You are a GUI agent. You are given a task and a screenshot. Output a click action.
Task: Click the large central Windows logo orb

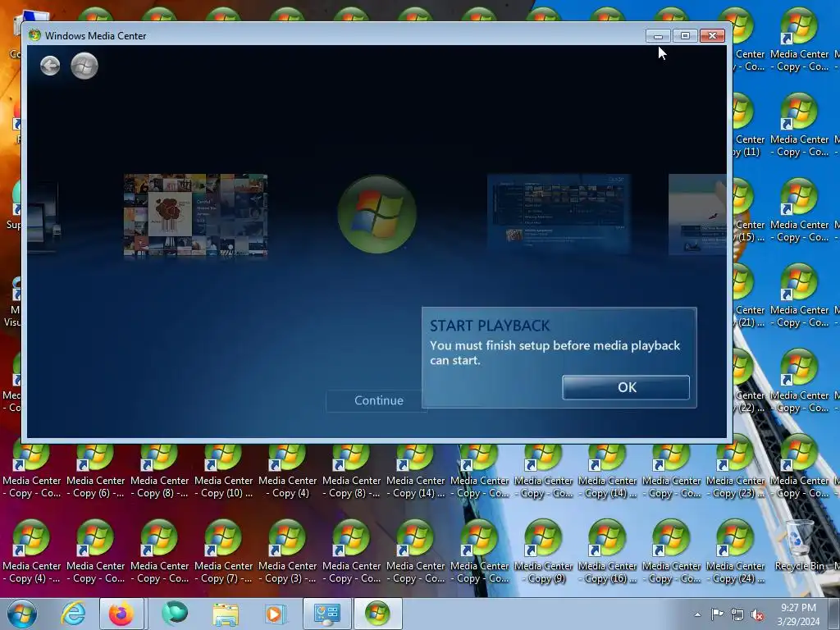coord(377,214)
